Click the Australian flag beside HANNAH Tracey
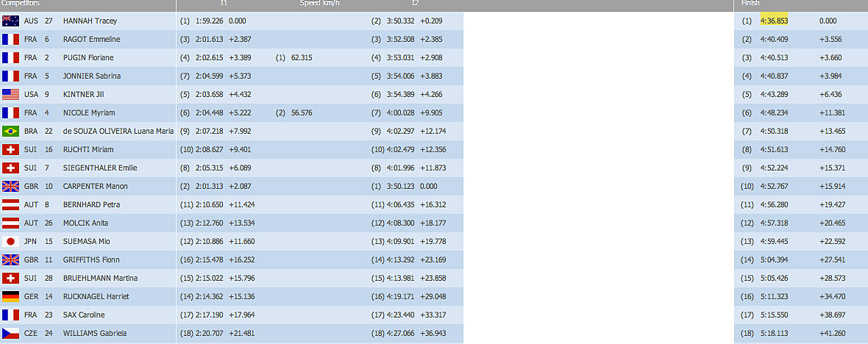 pos(10,21)
